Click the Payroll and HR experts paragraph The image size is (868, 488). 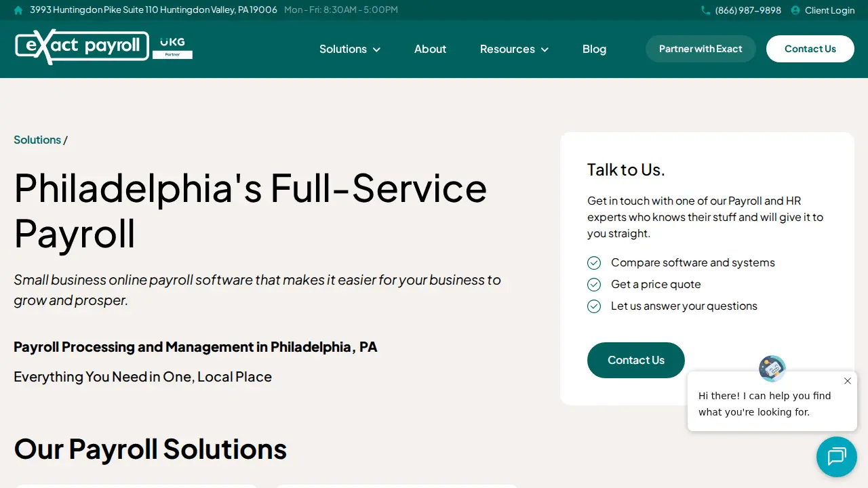coord(705,217)
